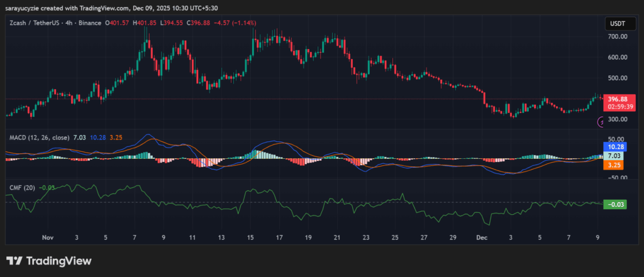Click the 700.00 level on price scale
644x277 pixels.
pyautogui.click(x=618, y=37)
